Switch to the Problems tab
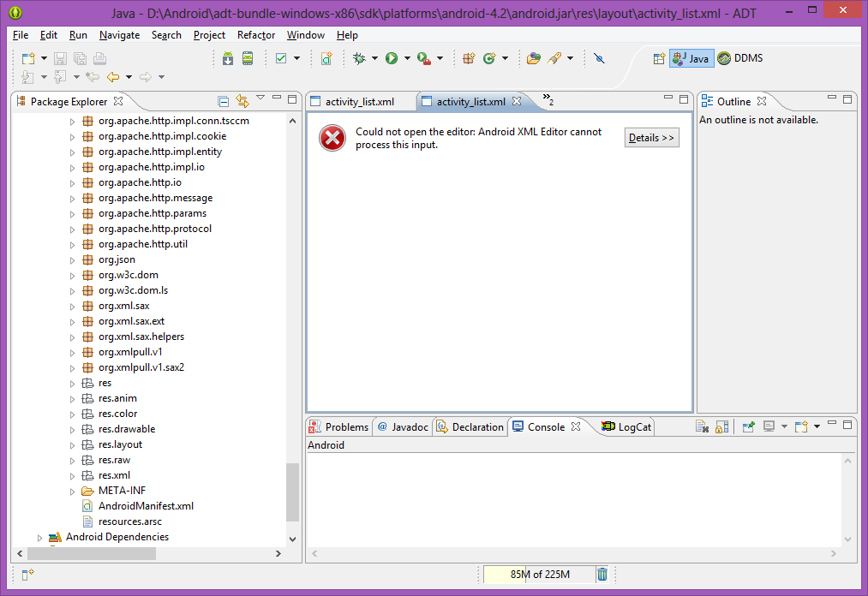Screen dimensions: 868x596 (x=338, y=426)
